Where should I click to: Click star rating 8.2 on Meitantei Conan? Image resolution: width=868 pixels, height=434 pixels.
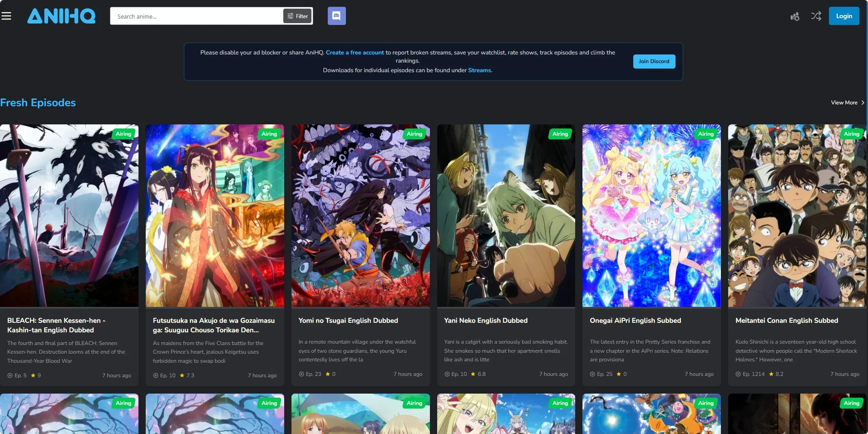tap(776, 374)
